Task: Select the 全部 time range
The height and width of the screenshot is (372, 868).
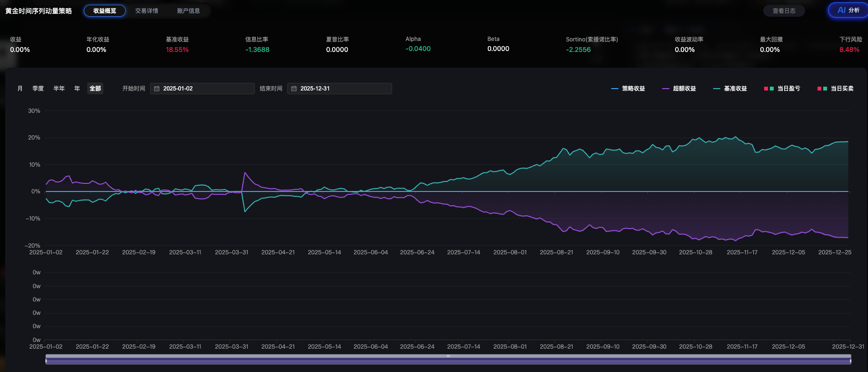Action: 95,89
